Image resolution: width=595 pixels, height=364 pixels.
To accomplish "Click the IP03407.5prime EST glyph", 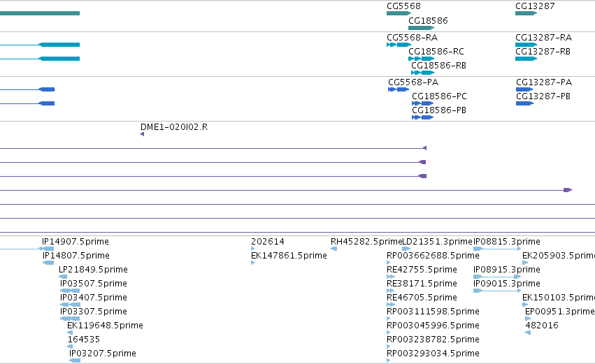I will pos(70,305).
